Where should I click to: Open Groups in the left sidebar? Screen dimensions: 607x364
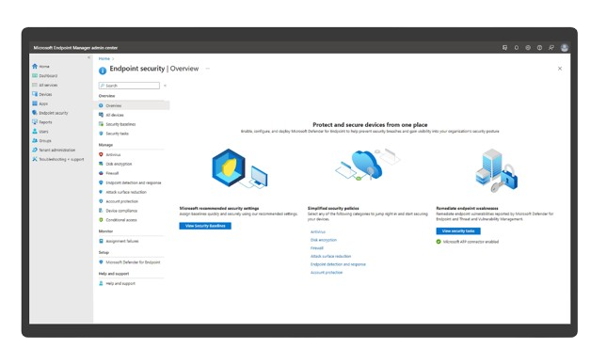point(41,141)
